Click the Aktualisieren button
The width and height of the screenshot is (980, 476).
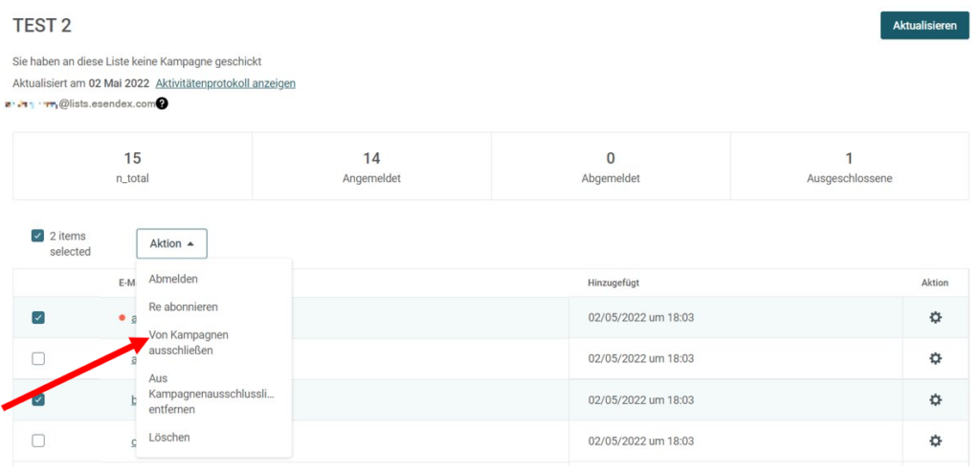tap(924, 26)
